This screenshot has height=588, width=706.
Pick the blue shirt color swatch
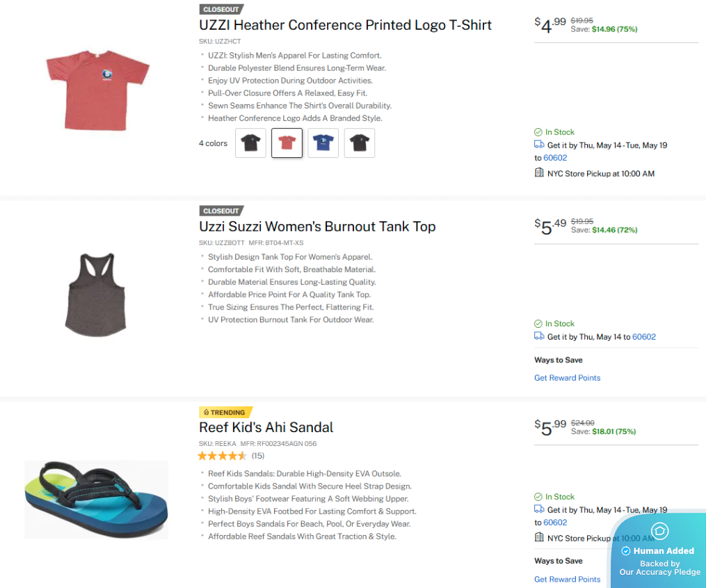coord(323,143)
